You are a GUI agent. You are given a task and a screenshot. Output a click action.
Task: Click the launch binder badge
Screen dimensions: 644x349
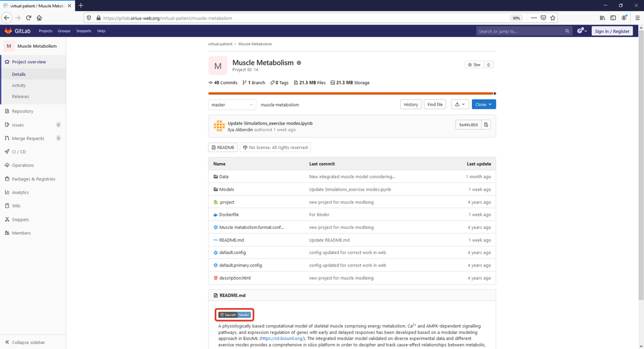234,315
